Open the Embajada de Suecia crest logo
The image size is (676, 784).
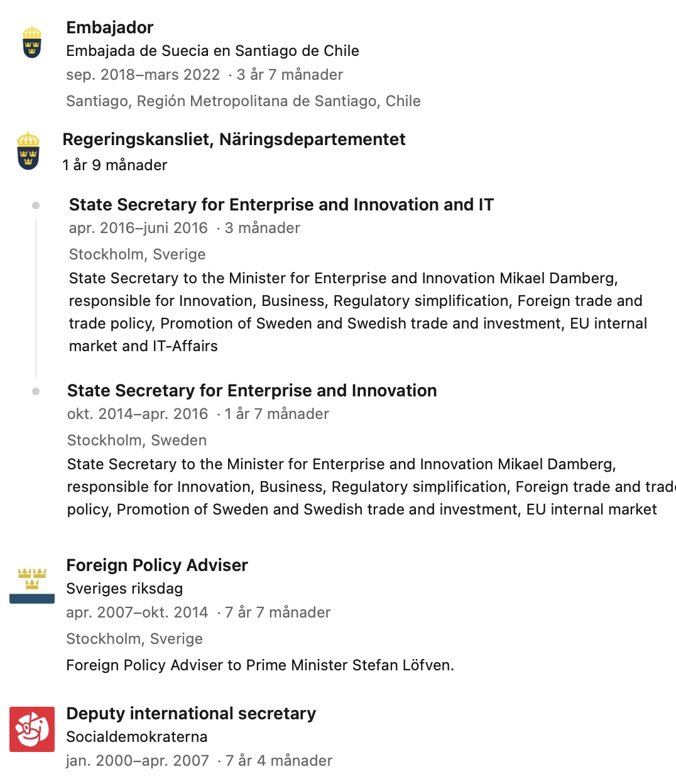pyautogui.click(x=32, y=42)
